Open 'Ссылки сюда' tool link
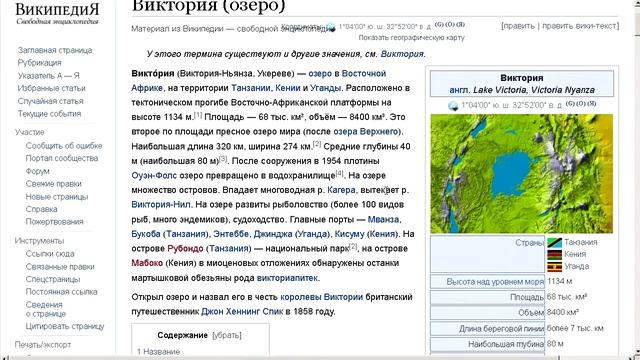 (50, 254)
